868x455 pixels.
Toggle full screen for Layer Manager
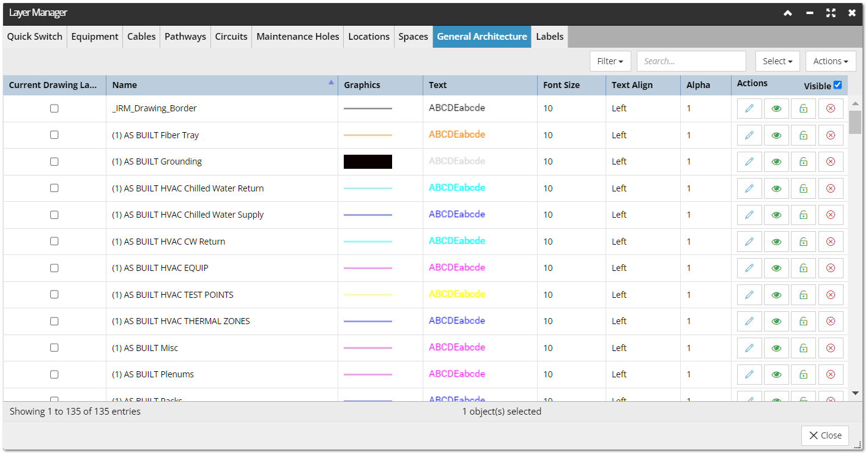(831, 13)
